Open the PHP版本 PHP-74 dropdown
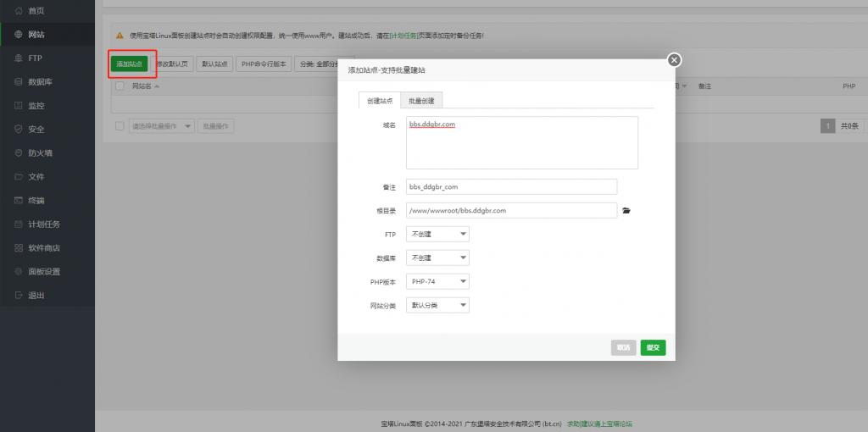This screenshot has width=868, height=432. (437, 281)
